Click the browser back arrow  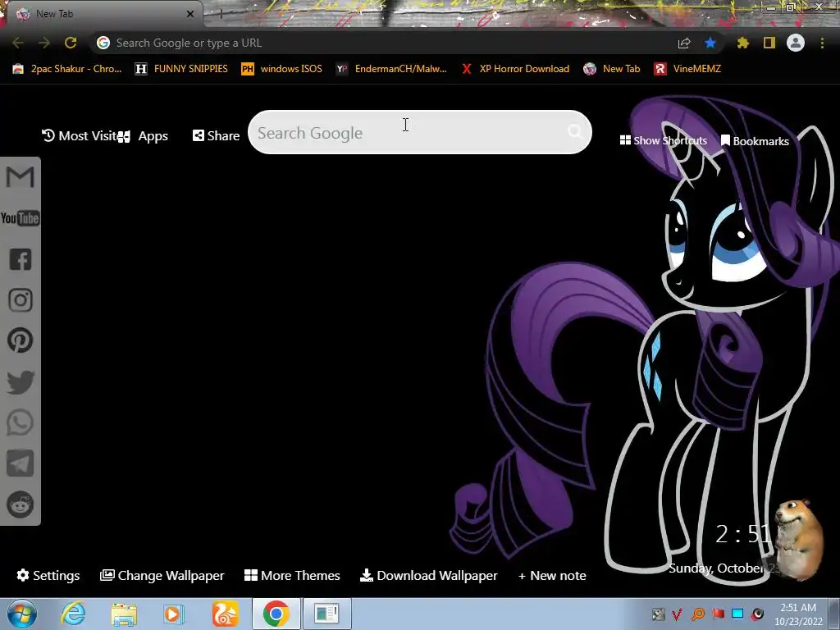18,43
